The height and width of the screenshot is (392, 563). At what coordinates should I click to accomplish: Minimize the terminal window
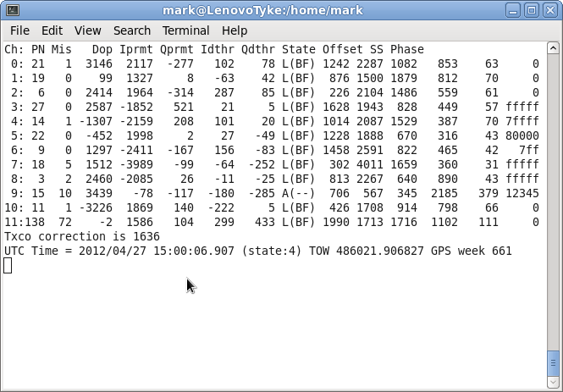pyautogui.click(x=513, y=11)
